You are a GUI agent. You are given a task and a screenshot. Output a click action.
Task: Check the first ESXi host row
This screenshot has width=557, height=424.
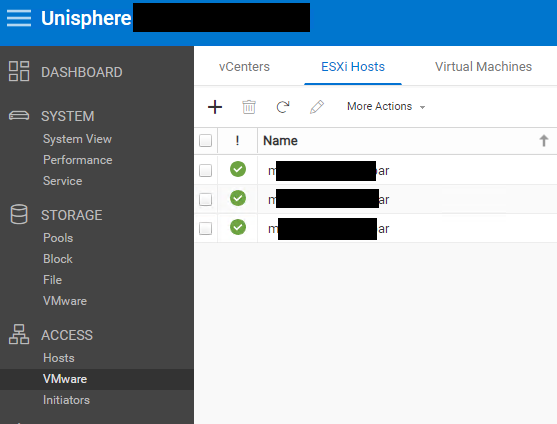pos(205,170)
